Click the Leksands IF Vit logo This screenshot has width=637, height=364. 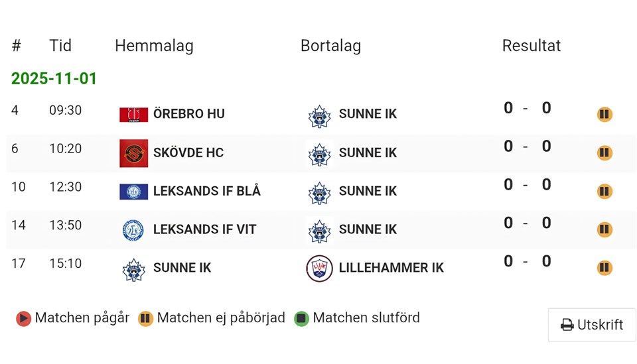point(133,230)
